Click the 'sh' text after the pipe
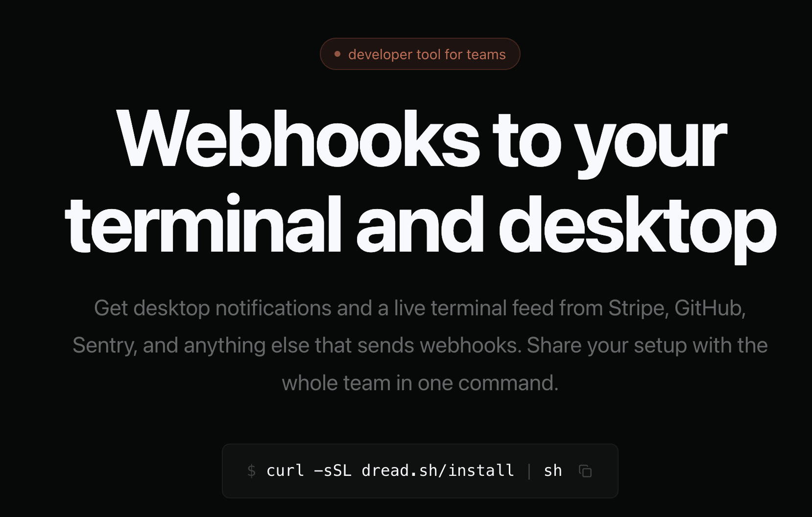Screen dimensions: 812x517 click(x=553, y=470)
